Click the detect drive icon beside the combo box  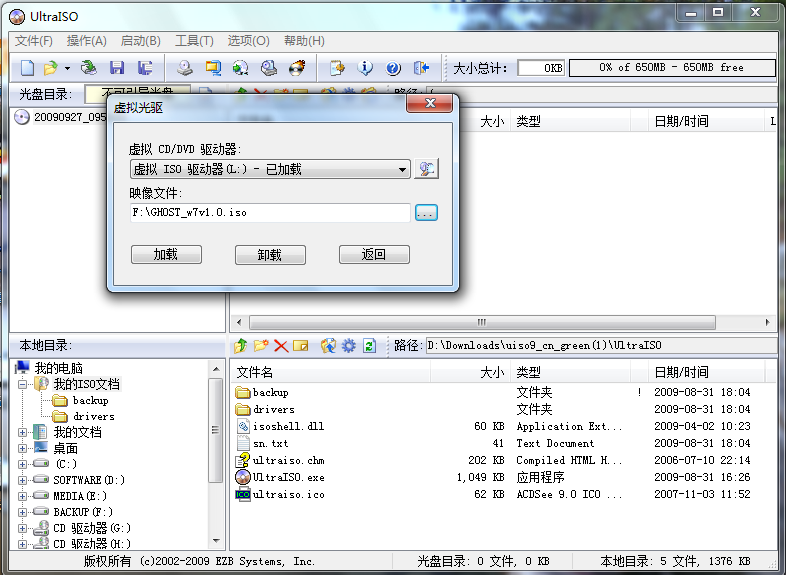pyautogui.click(x=427, y=169)
